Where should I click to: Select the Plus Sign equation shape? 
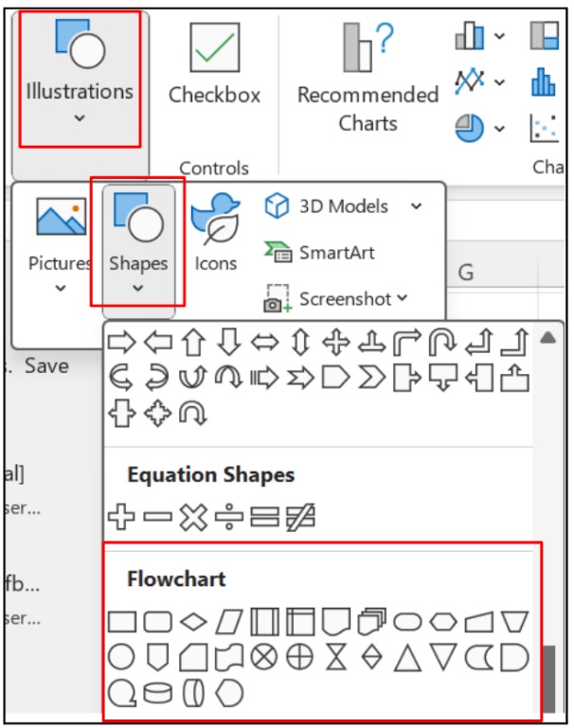[x=121, y=517]
